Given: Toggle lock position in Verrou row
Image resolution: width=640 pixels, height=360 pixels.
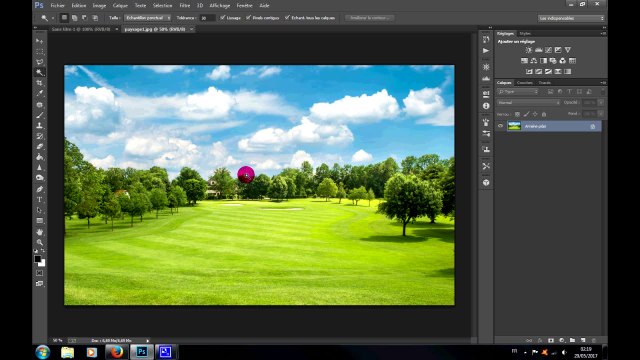Looking at the screenshot, I should click(x=535, y=114).
